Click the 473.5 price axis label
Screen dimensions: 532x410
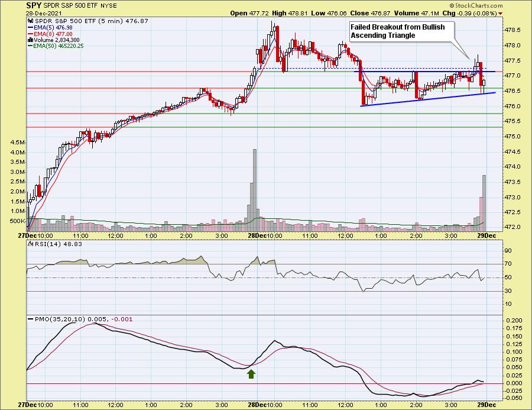(512, 182)
